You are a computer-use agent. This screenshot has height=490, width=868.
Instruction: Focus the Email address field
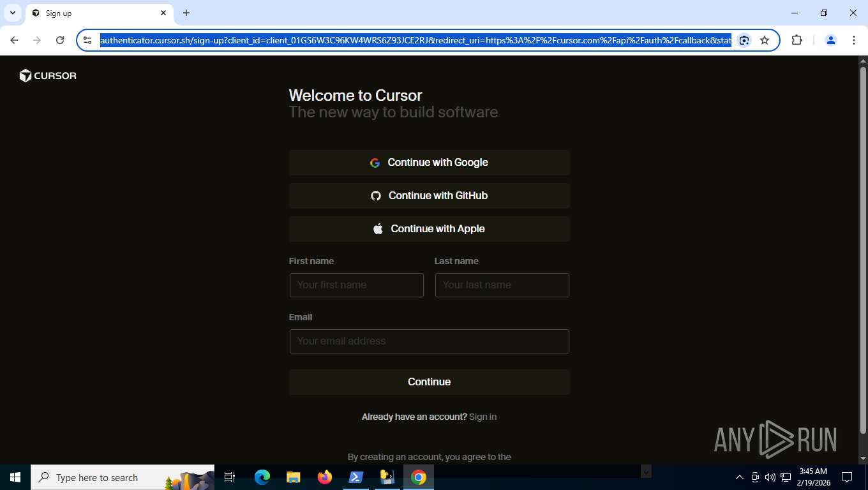click(x=430, y=341)
